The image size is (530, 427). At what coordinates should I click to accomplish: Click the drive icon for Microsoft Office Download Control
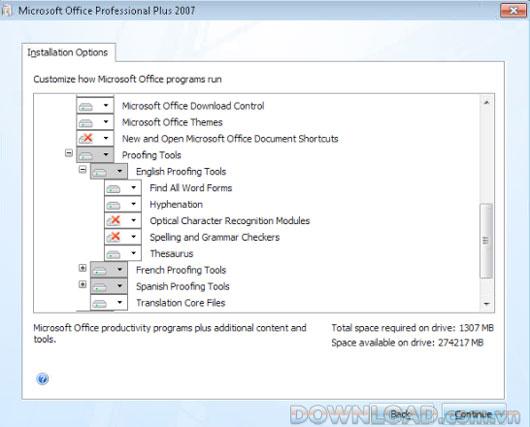(x=86, y=106)
